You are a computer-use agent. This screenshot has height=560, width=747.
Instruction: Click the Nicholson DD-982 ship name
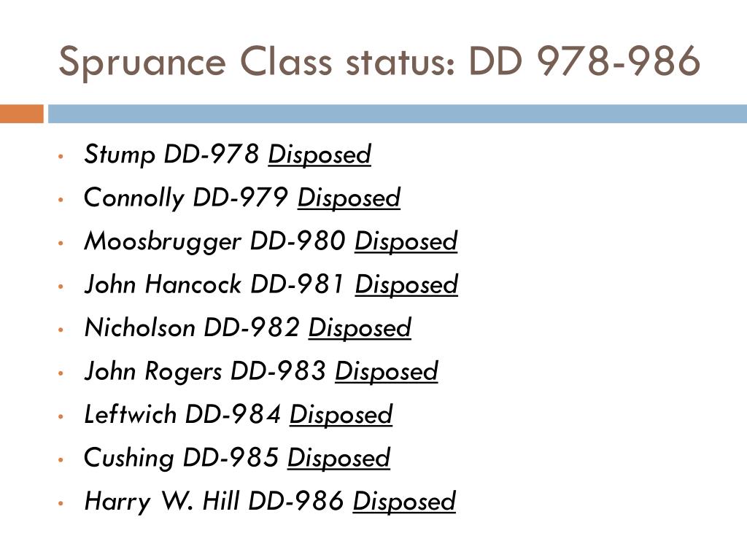click(x=192, y=328)
